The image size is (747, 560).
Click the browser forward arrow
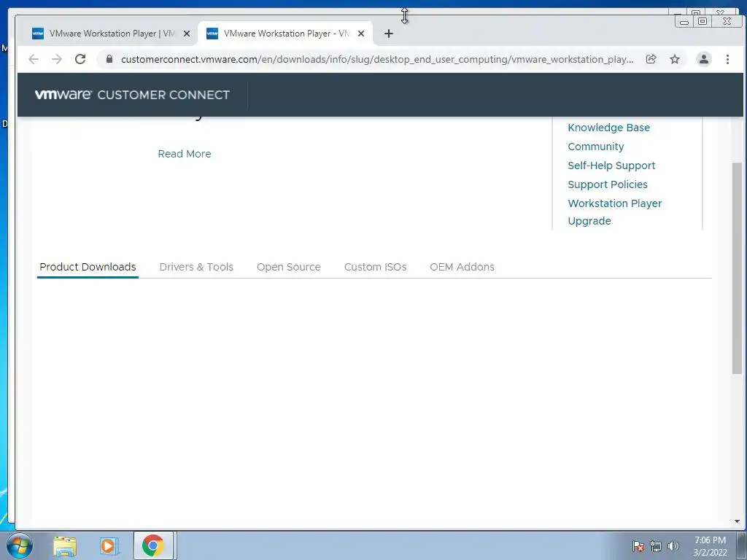[x=57, y=59]
